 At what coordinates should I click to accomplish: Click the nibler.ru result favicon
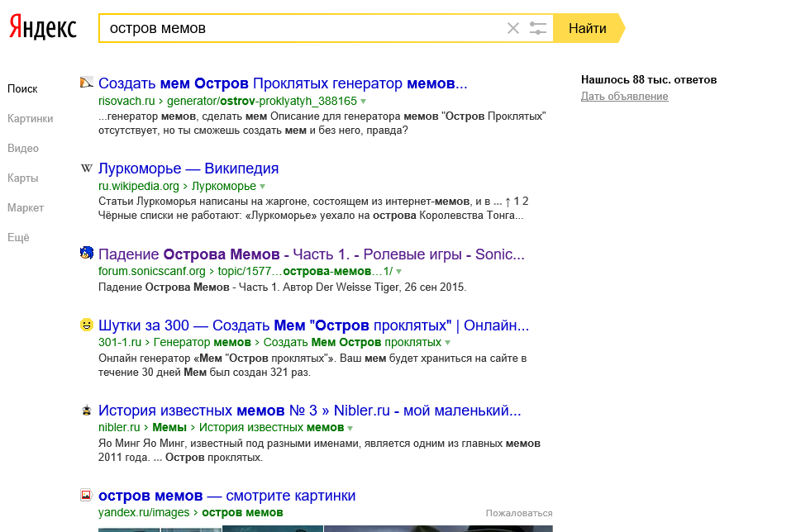[86, 411]
